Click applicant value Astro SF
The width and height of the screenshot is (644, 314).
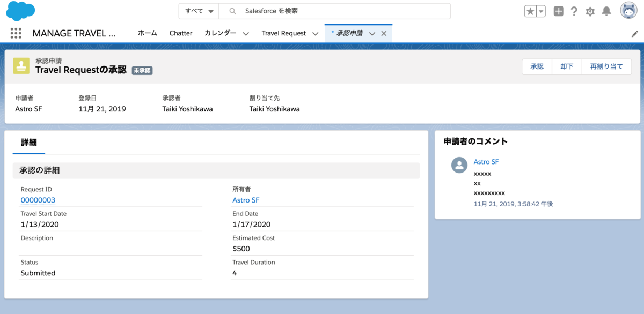pyautogui.click(x=29, y=109)
